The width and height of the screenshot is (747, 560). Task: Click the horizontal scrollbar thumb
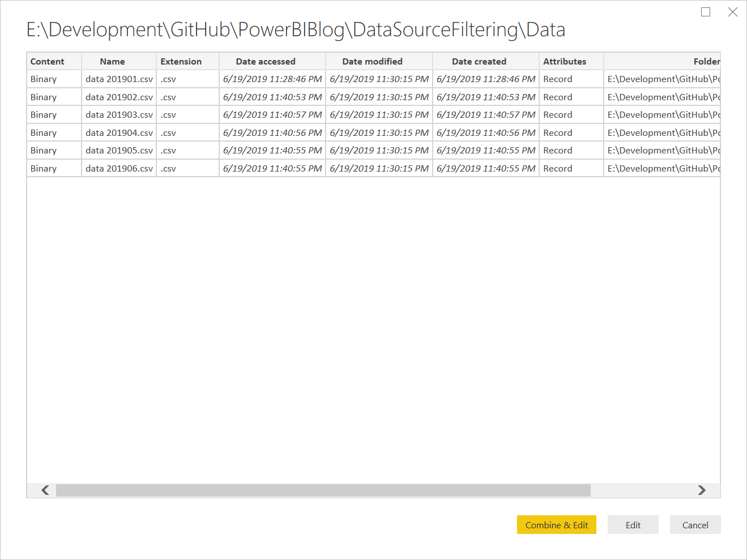coord(323,490)
